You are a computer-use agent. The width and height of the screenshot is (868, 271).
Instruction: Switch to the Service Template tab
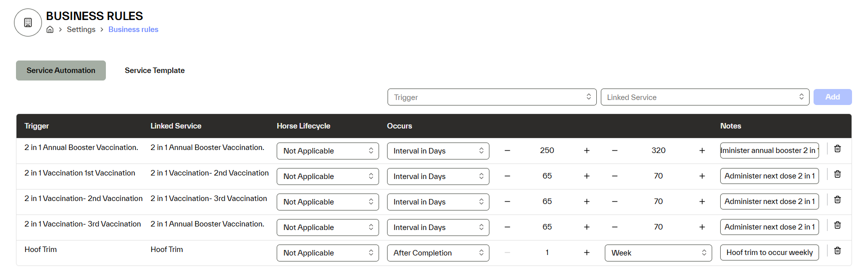155,70
